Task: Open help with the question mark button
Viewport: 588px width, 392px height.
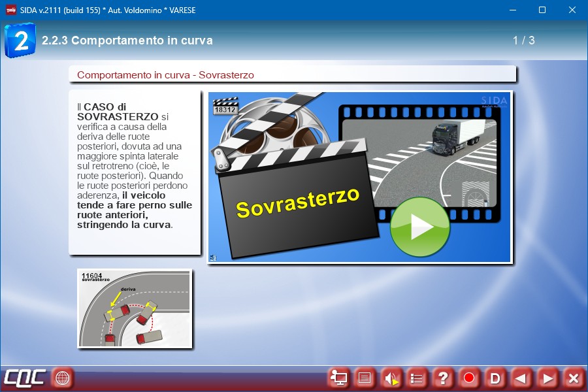Action: 443,378
